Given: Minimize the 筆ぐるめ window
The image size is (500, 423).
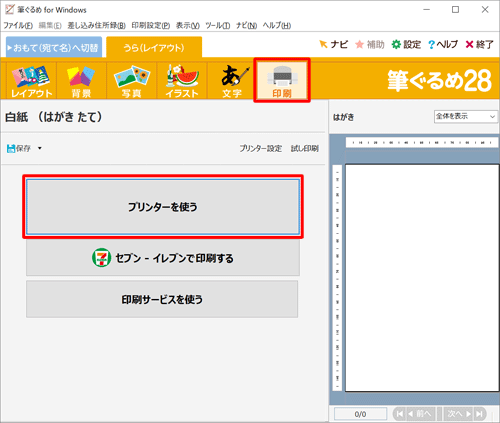Looking at the screenshot, I should (x=426, y=10).
